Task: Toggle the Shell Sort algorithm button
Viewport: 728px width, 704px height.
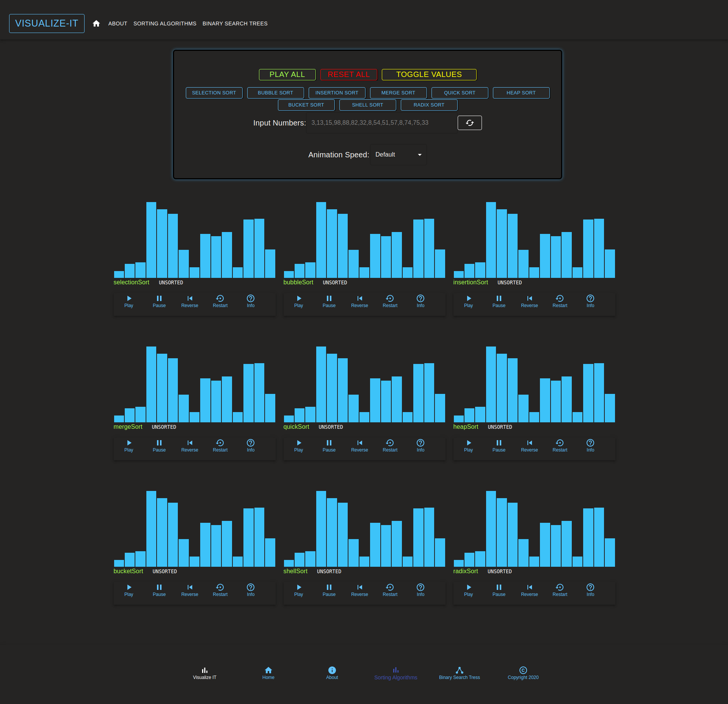Action: click(367, 105)
